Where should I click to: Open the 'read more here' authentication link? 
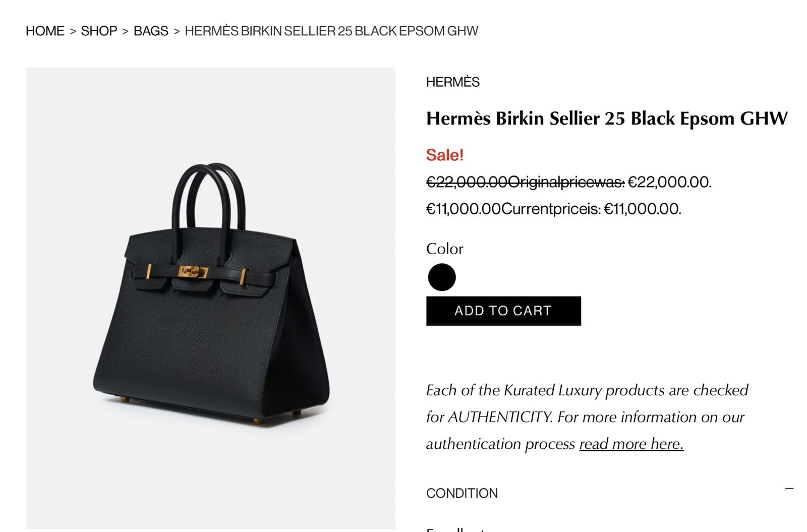(631, 444)
